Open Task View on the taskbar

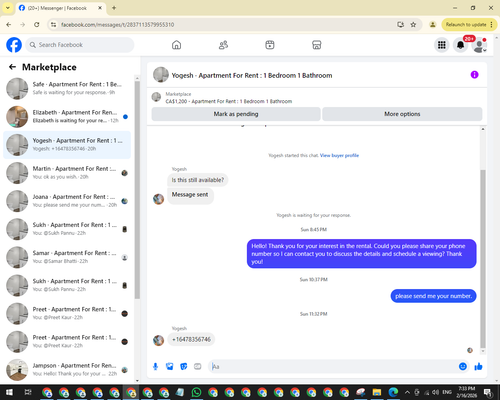(x=28, y=392)
